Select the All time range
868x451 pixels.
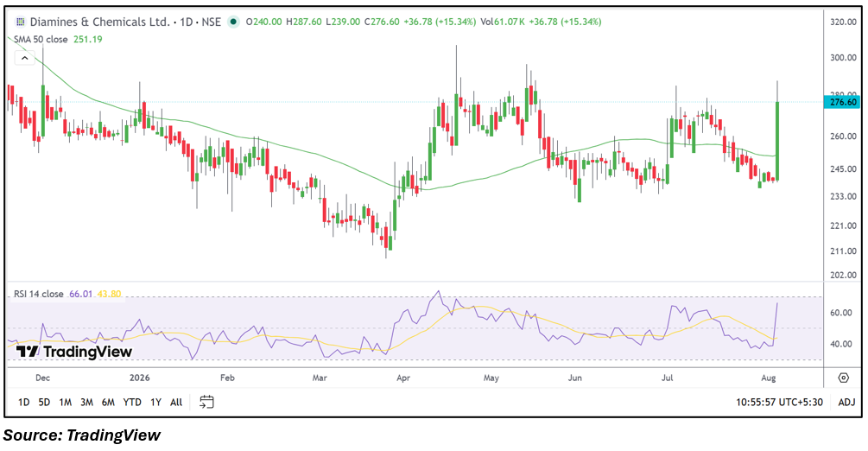pyautogui.click(x=176, y=403)
